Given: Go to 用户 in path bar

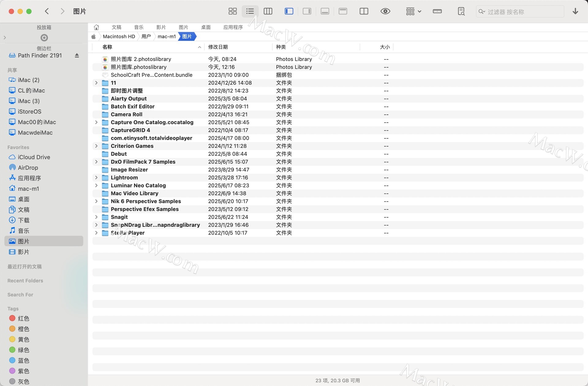Looking at the screenshot, I should [x=146, y=36].
